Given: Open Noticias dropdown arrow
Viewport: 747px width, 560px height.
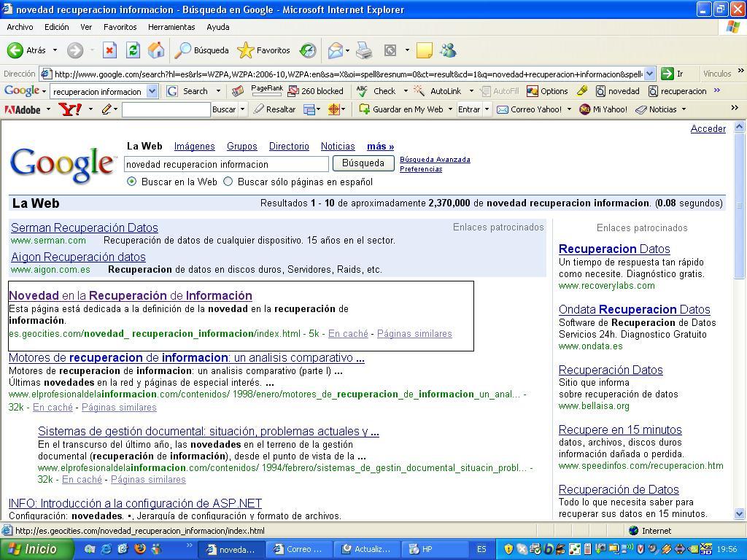Looking at the screenshot, I should click(684, 109).
